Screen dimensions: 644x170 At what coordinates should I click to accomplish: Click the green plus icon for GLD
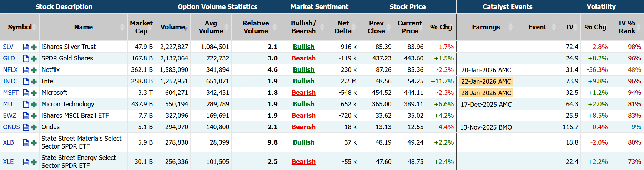coord(34,58)
